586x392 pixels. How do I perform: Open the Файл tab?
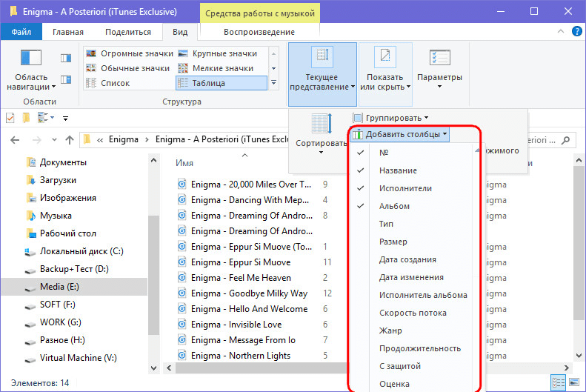tap(21, 32)
